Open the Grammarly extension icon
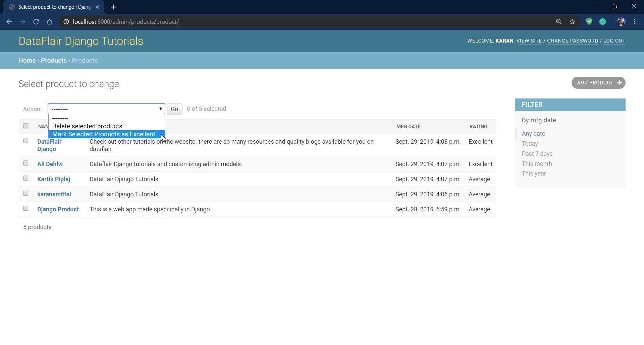 click(x=603, y=22)
